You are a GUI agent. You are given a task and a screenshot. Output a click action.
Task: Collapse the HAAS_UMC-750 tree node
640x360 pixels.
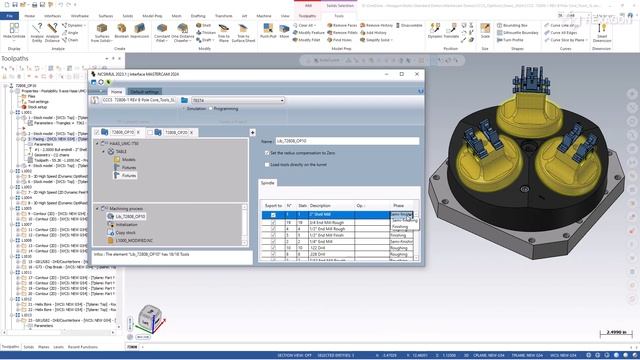[x=98, y=144]
